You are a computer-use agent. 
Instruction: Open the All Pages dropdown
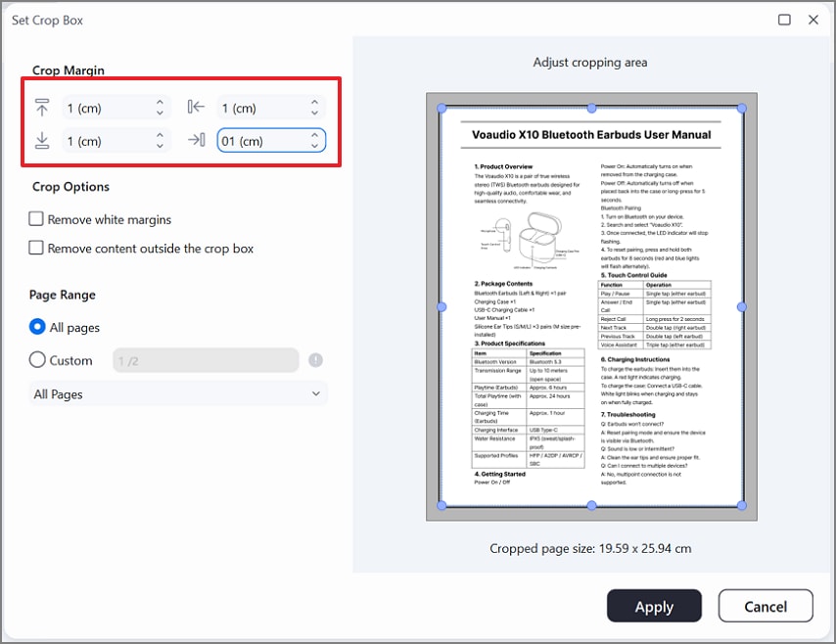click(176, 392)
